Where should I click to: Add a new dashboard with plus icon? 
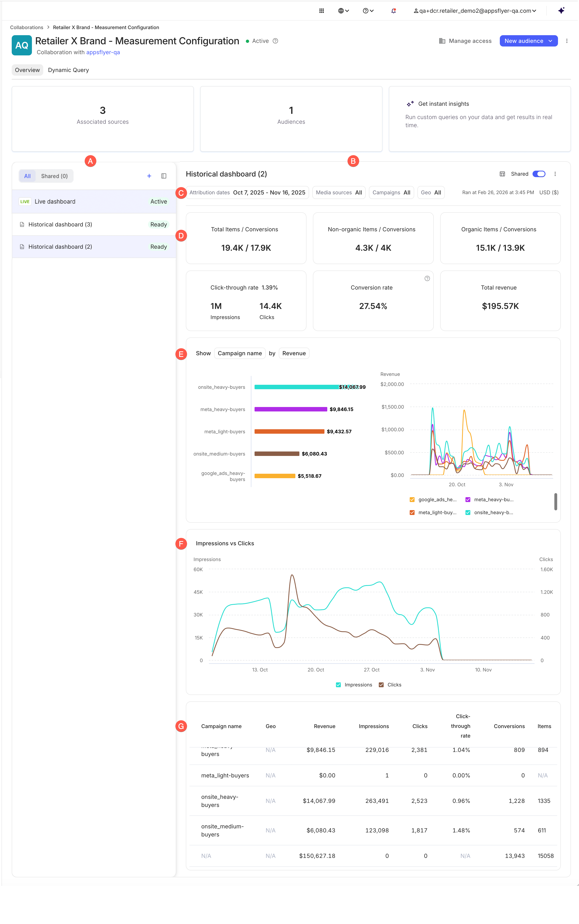149,176
